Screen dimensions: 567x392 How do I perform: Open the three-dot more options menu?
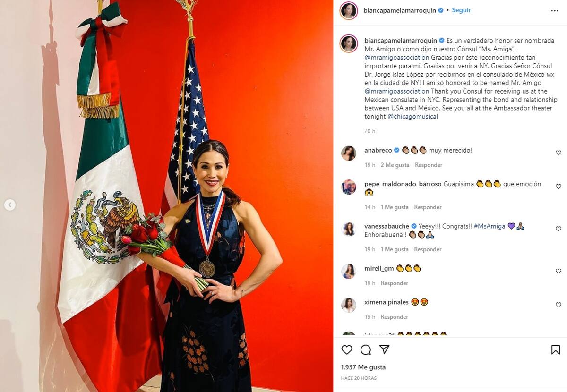point(555,11)
